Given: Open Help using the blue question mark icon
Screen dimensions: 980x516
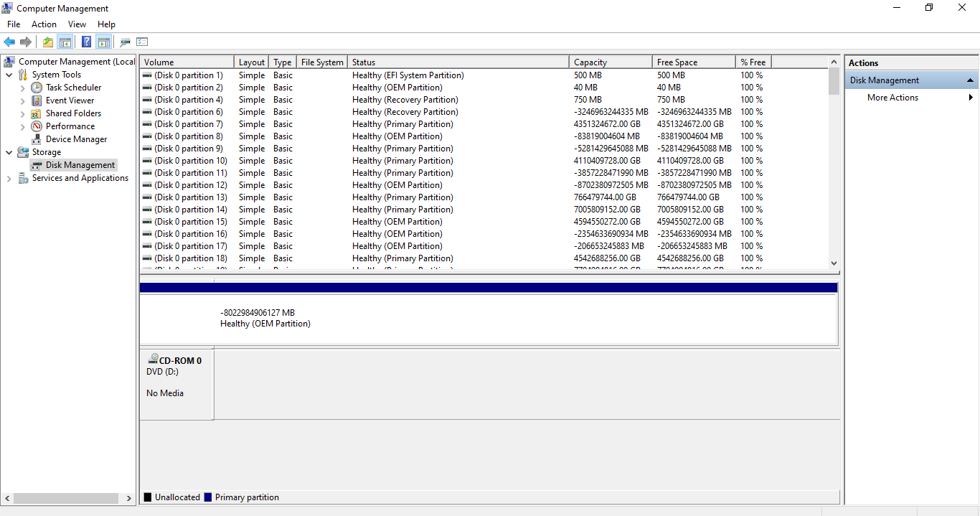Looking at the screenshot, I should click(x=86, y=41).
